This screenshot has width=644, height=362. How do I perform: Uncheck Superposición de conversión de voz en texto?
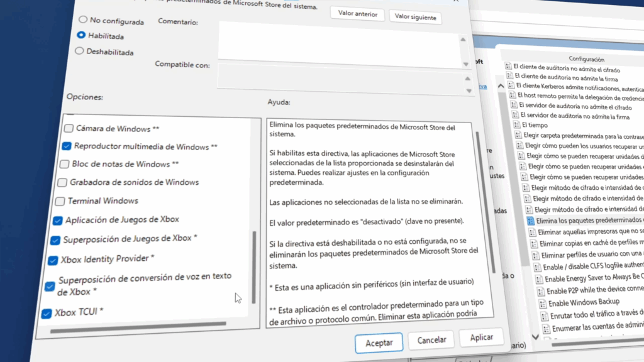[x=50, y=286]
